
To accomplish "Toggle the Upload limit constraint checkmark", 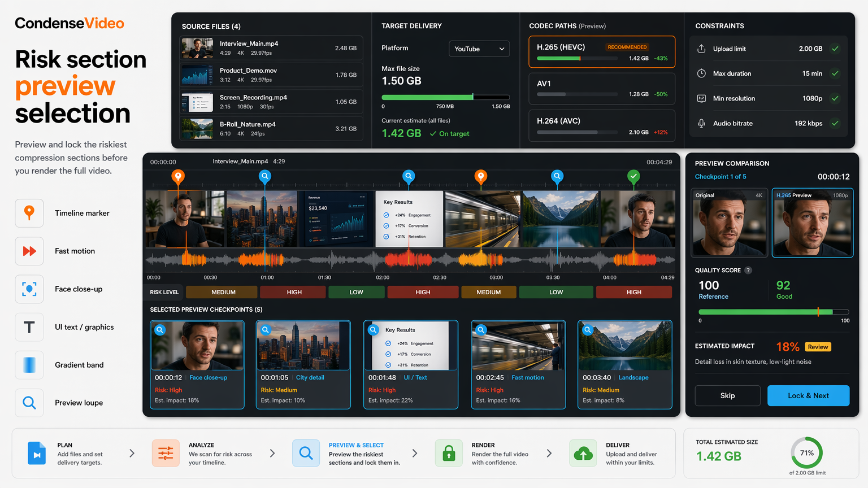I will coord(835,49).
